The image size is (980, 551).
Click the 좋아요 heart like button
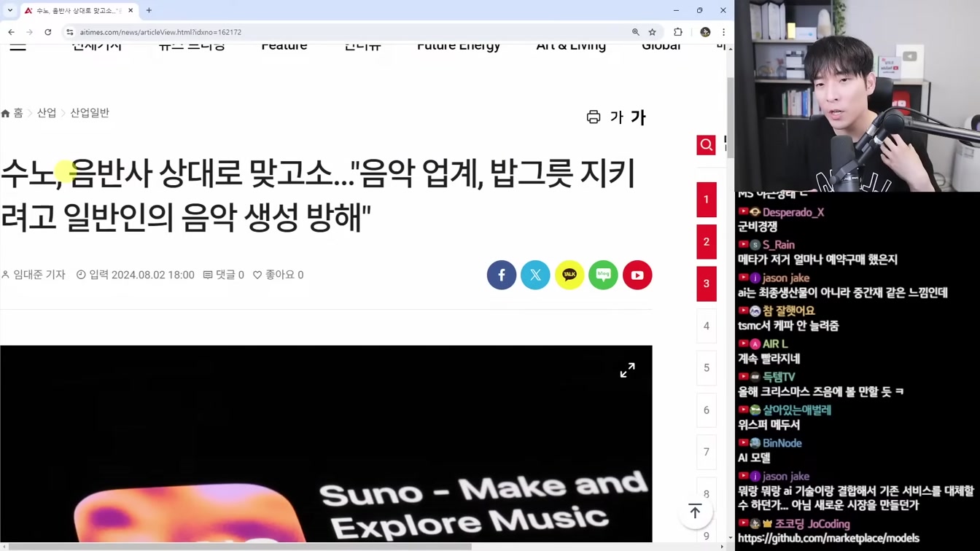[x=278, y=275]
